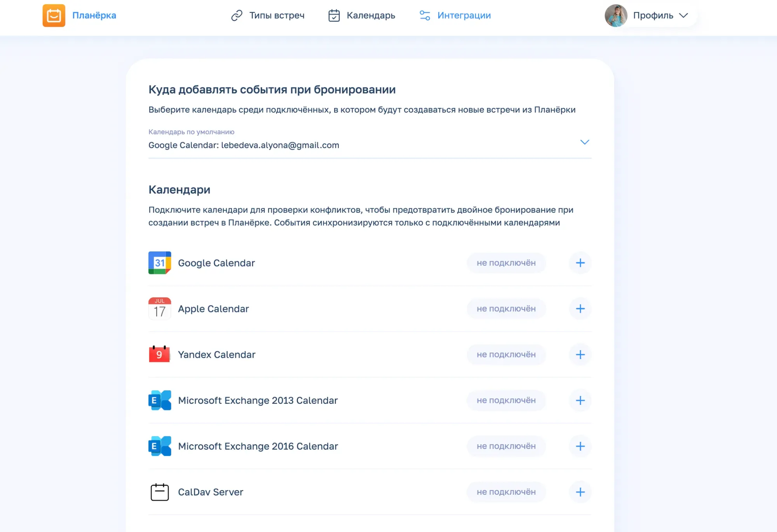Viewport: 777px width, 532px height.
Task: Select Microsoft Exchange 2013 Calendar label
Action: 258,400
